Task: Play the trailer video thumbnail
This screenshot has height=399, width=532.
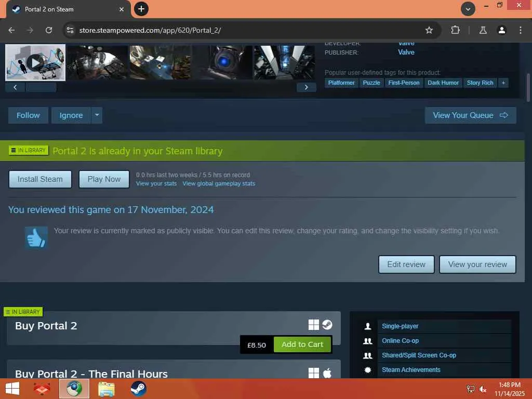Action: click(35, 62)
